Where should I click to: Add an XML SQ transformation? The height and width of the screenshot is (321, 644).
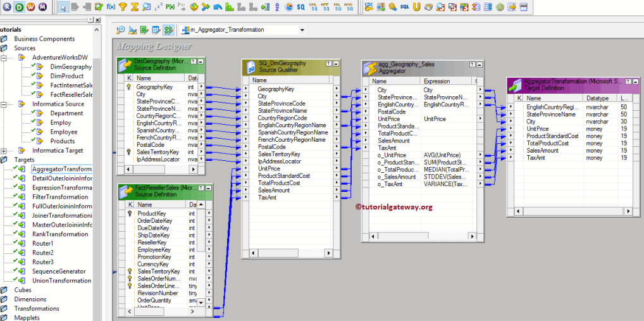(x=313, y=6)
